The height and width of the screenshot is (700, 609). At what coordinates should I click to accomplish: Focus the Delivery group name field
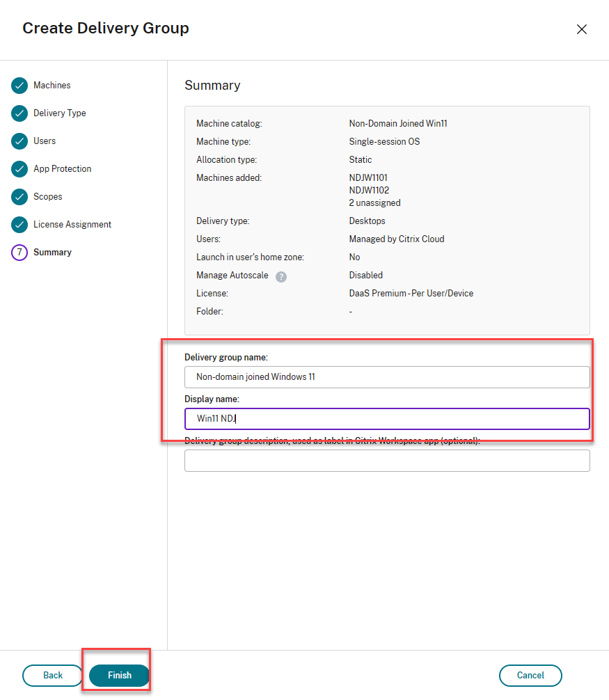(387, 377)
